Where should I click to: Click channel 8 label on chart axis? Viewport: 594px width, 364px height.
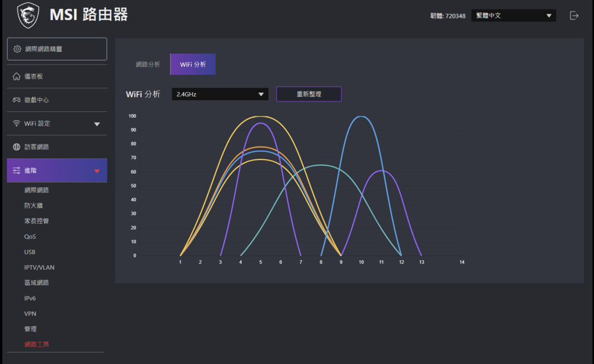[x=321, y=262]
